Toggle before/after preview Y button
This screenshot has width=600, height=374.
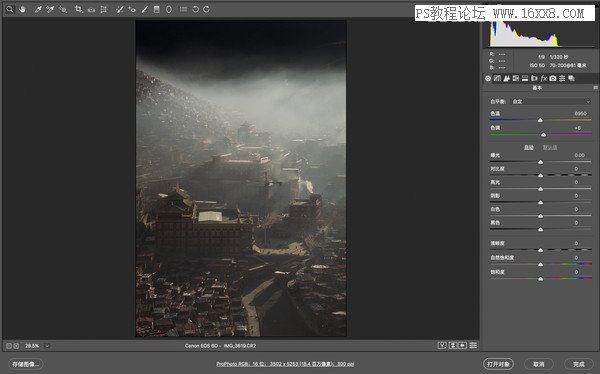click(x=442, y=345)
